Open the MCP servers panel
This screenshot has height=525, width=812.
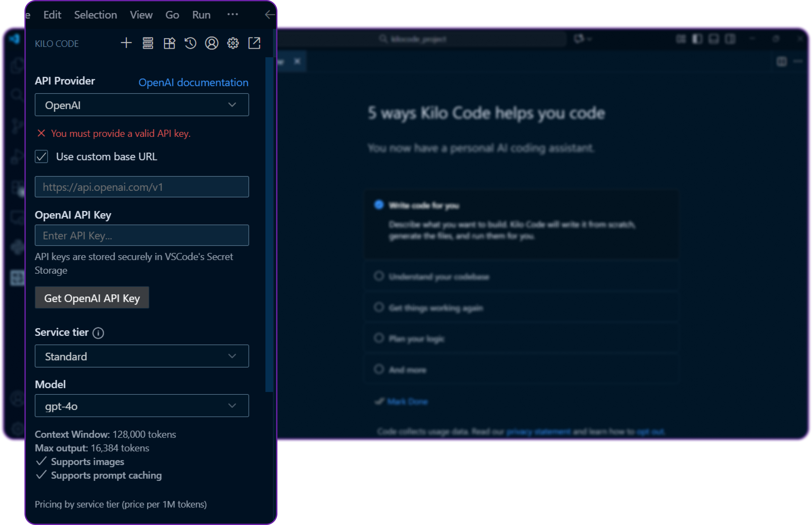point(148,43)
